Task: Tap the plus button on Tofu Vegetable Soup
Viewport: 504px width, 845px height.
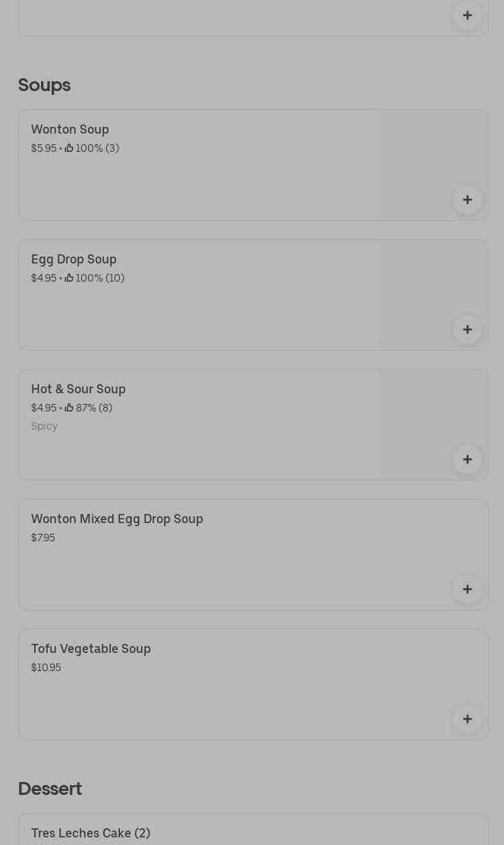Action: click(467, 719)
